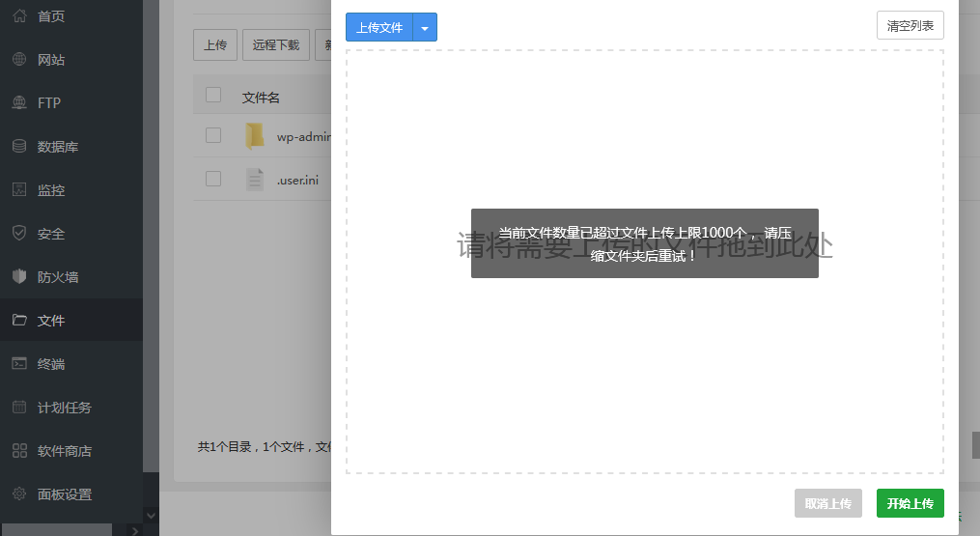The image size is (980, 536).
Task: Click the firewall shield icon beside 防火墙
Action: point(19,276)
